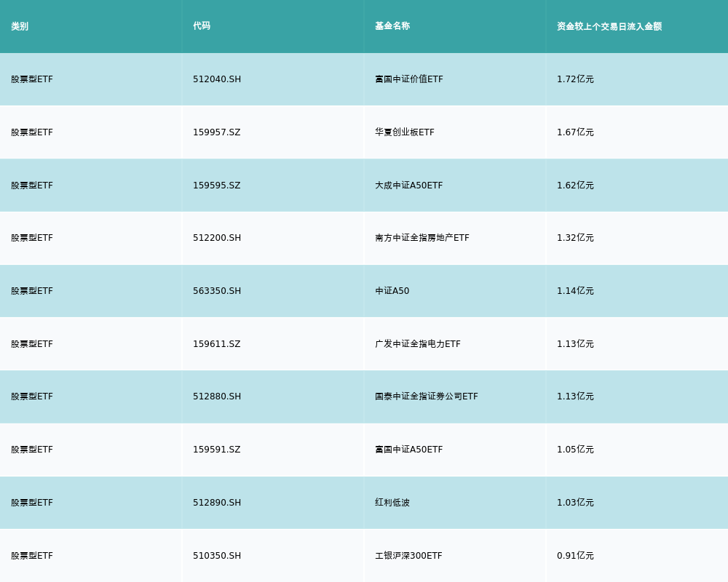Click the 0.91亿元 inflow value
Screen dimensions: 728x582
(x=575, y=556)
